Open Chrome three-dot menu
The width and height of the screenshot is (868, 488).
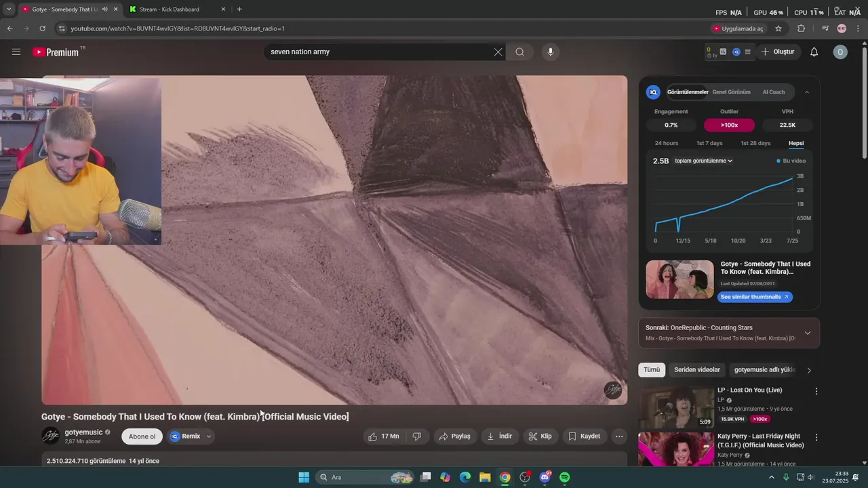tap(858, 28)
